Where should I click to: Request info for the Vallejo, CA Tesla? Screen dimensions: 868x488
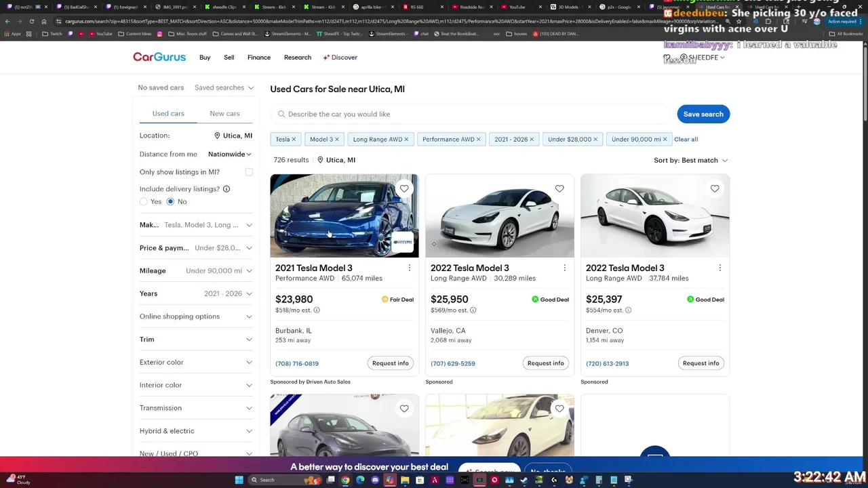coord(546,363)
